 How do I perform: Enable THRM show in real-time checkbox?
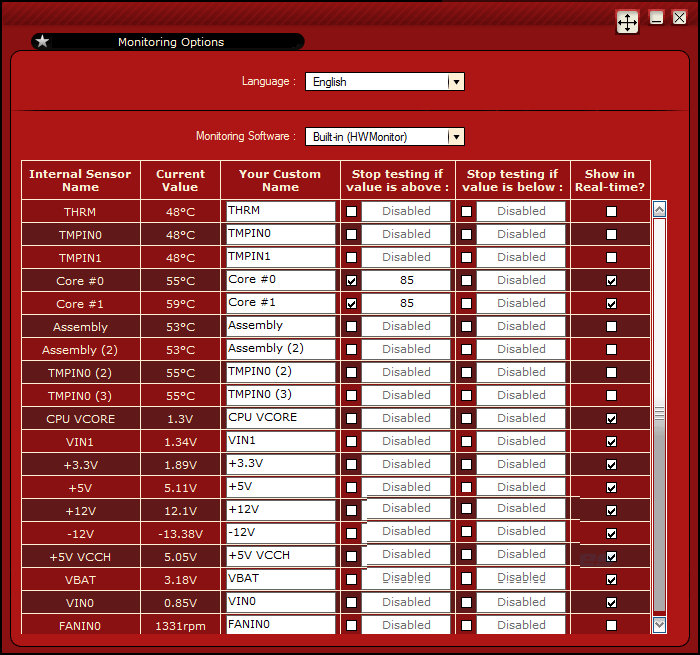coord(611,212)
